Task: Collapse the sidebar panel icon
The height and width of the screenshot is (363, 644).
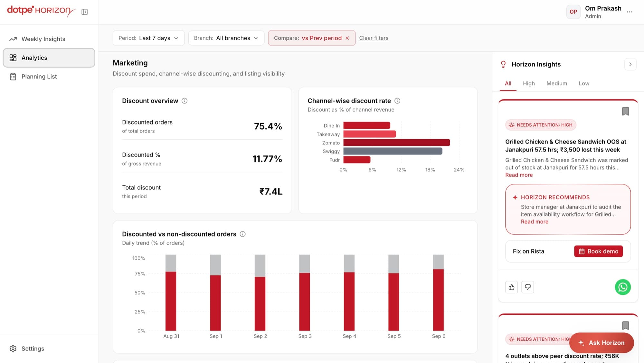Action: pyautogui.click(x=84, y=12)
